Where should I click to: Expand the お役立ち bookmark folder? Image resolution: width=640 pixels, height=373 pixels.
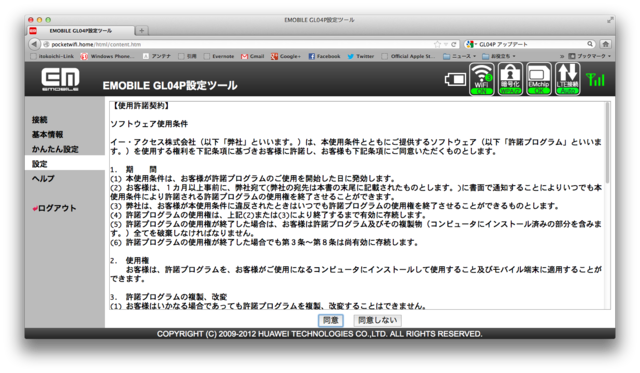click(x=499, y=56)
